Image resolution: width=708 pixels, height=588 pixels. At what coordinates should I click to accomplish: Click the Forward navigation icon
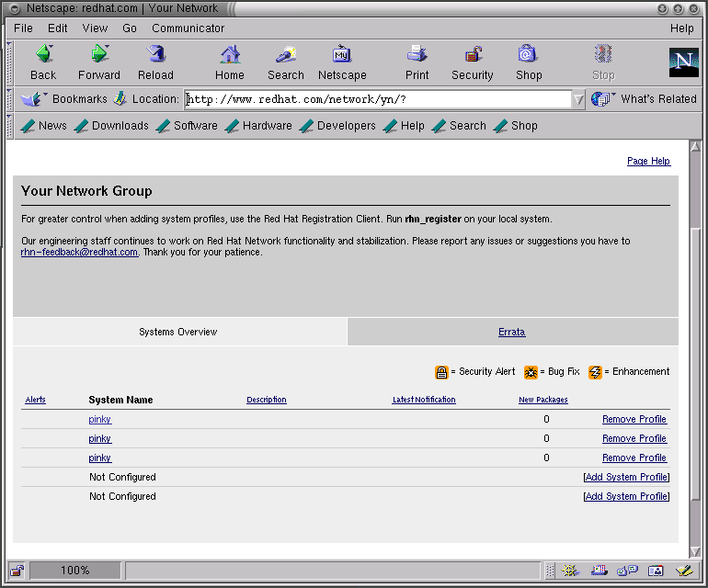coord(99,55)
